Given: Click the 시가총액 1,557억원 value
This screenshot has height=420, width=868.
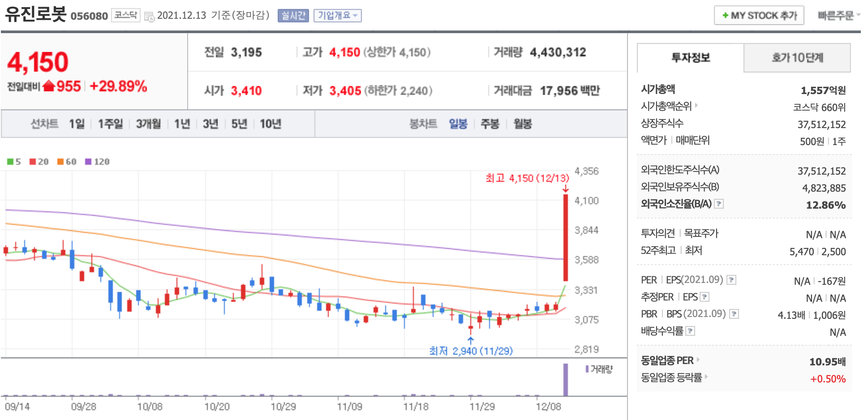Looking at the screenshot, I should coord(823,90).
